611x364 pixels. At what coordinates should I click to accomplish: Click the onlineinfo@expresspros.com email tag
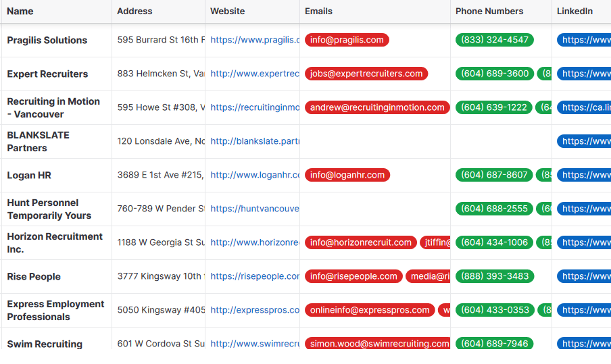(370, 310)
